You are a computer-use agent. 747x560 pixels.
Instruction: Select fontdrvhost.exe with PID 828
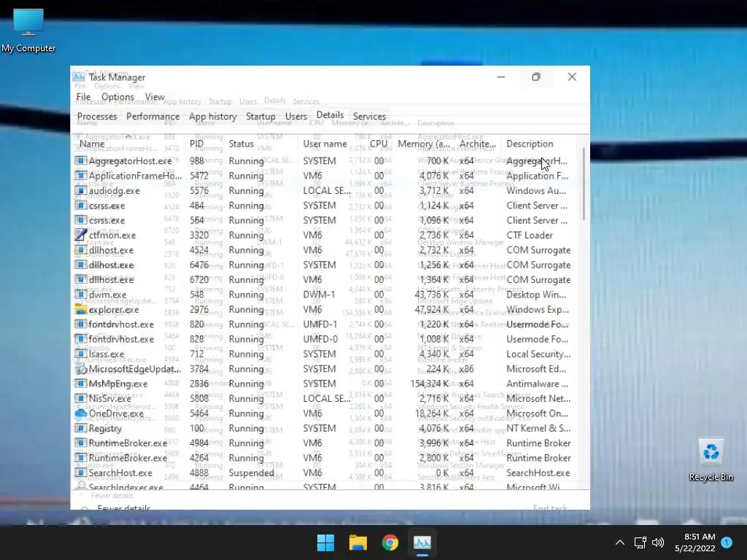pyautogui.click(x=325, y=339)
